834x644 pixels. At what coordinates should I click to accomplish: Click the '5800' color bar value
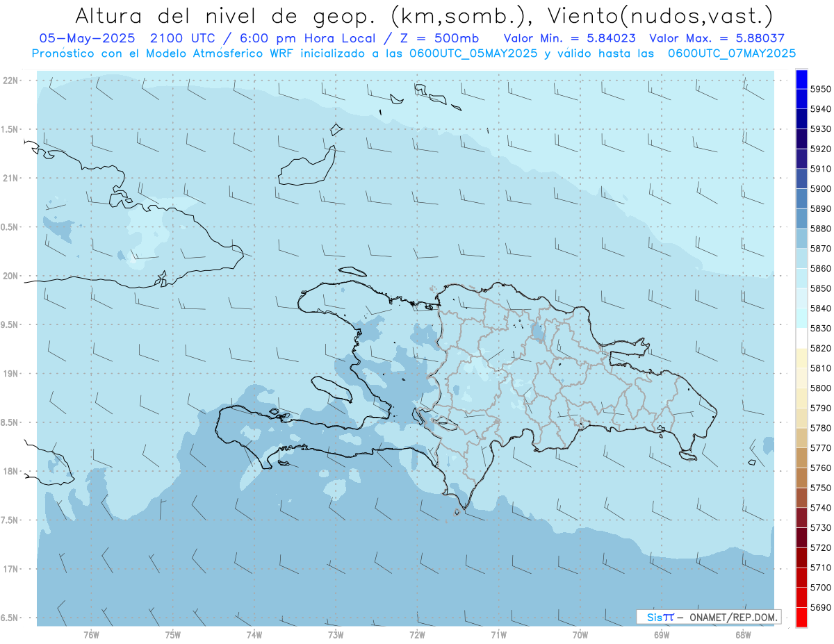click(821, 388)
